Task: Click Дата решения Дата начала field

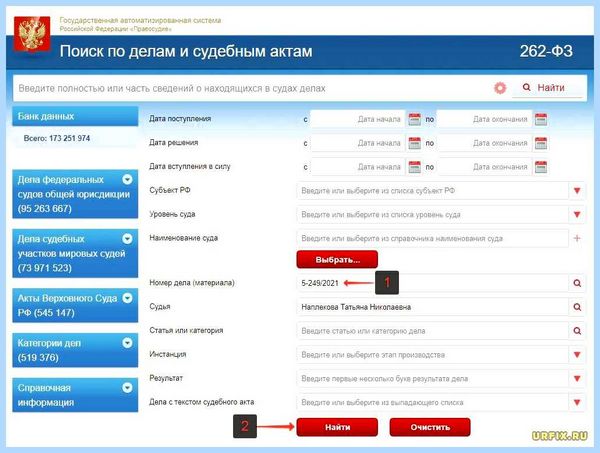Action: pyautogui.click(x=357, y=143)
